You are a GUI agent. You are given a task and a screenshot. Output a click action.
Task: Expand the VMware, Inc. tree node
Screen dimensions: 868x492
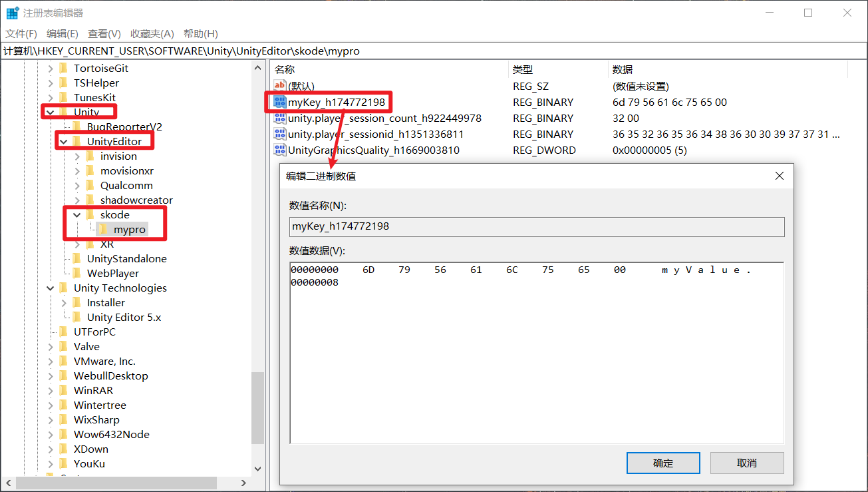[x=51, y=361]
